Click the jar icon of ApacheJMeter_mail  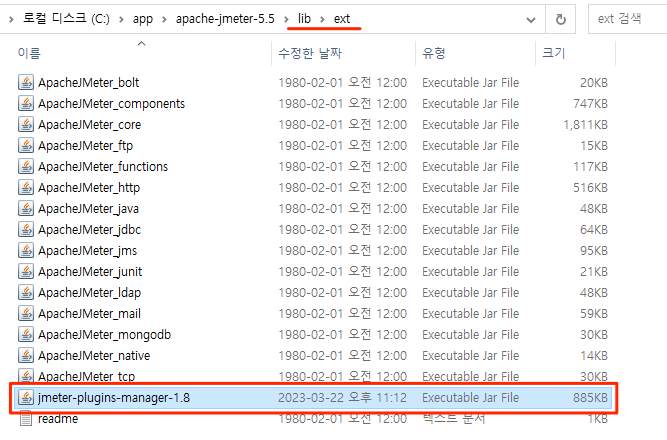click(26, 314)
